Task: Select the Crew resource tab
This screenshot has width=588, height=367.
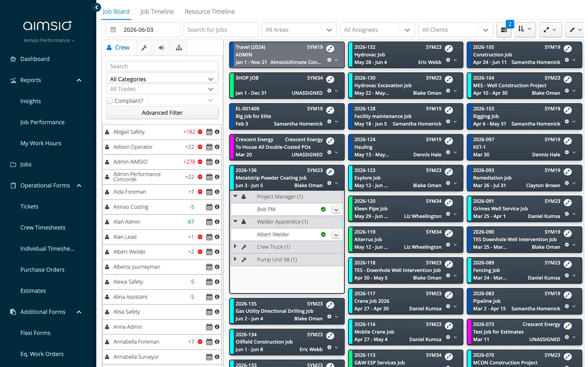Action: pos(118,48)
